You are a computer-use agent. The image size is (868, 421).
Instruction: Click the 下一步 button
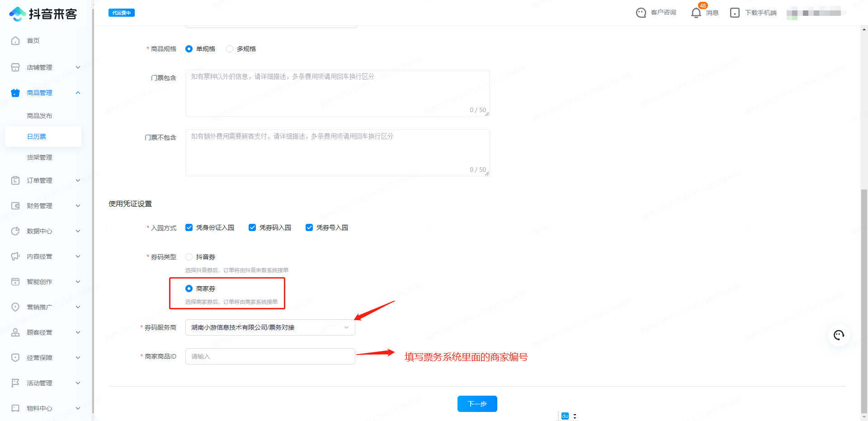(x=477, y=404)
